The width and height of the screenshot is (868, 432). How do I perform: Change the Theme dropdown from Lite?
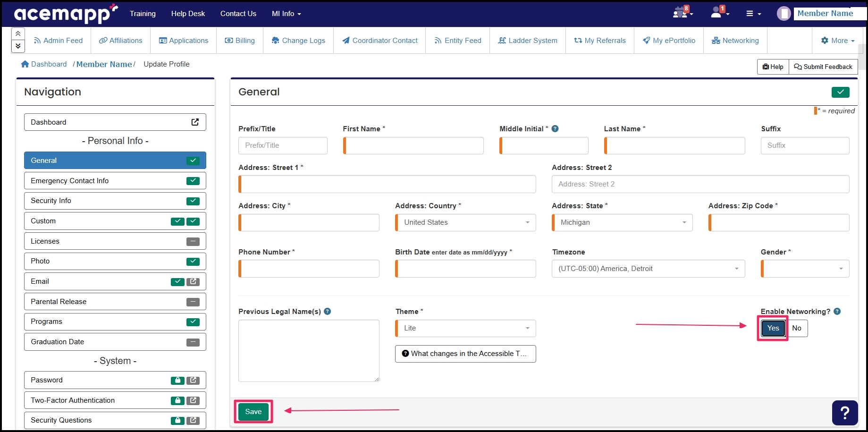(465, 328)
